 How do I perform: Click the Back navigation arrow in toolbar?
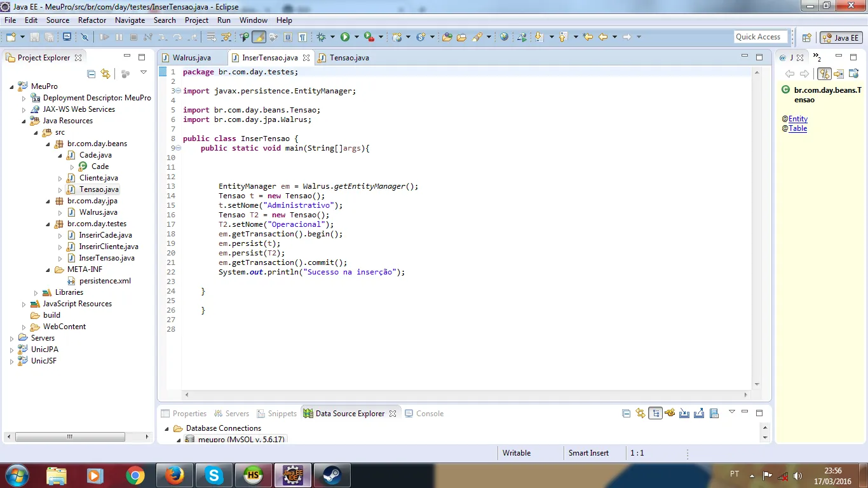[x=603, y=37]
